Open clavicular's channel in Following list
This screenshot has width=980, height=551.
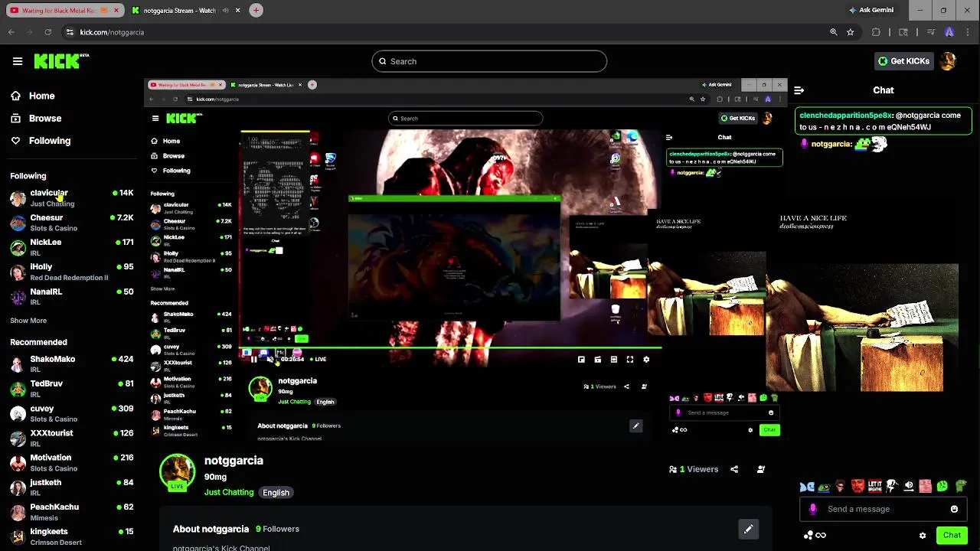[x=72, y=198]
